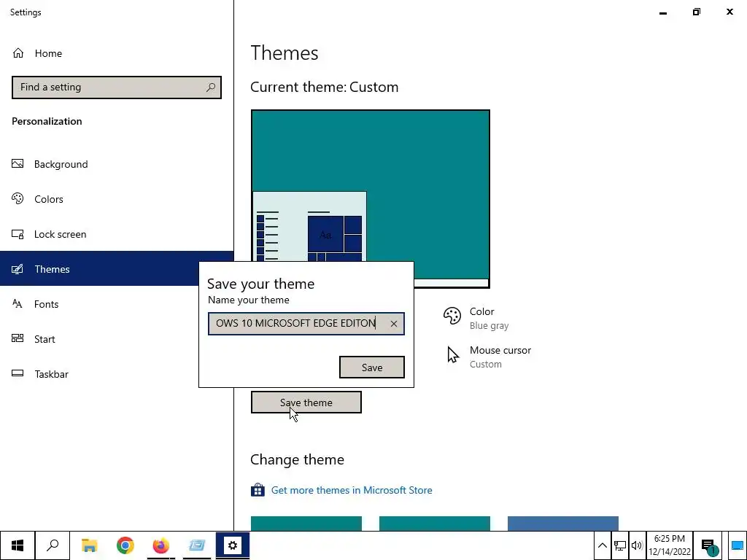Close the Settings window
The image size is (747, 560).
click(x=729, y=12)
